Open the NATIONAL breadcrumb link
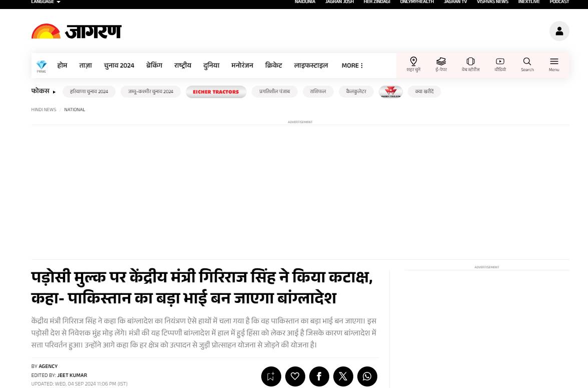This screenshot has height=388, width=588. pos(75,110)
